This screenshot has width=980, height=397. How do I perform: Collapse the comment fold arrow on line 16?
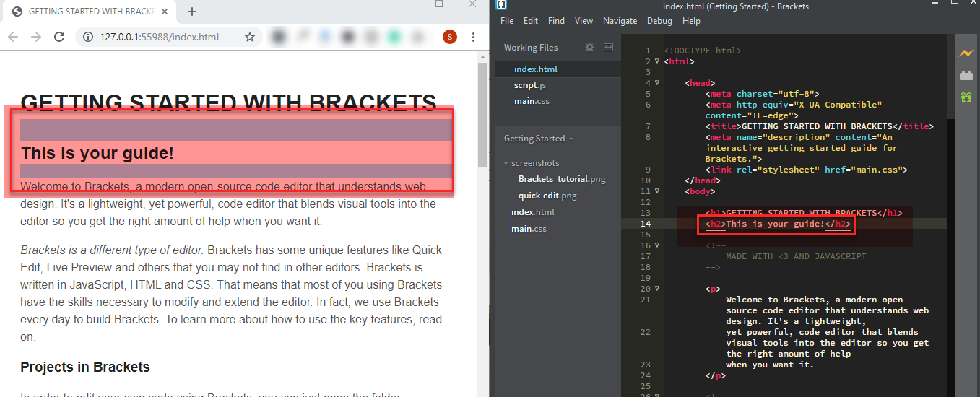coord(656,245)
